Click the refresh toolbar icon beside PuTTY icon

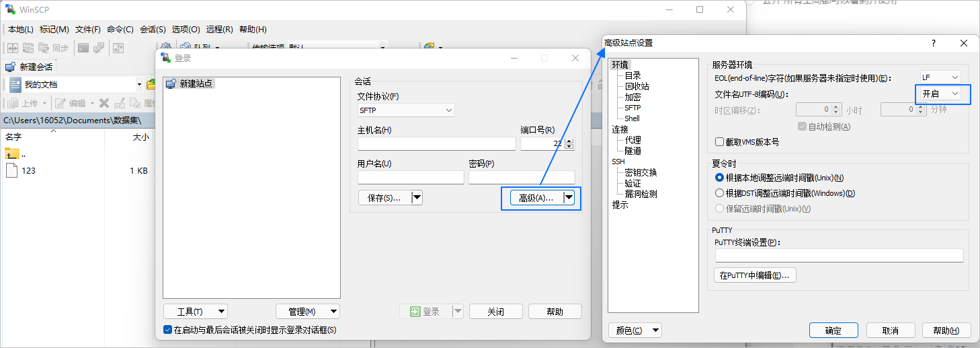click(118, 48)
